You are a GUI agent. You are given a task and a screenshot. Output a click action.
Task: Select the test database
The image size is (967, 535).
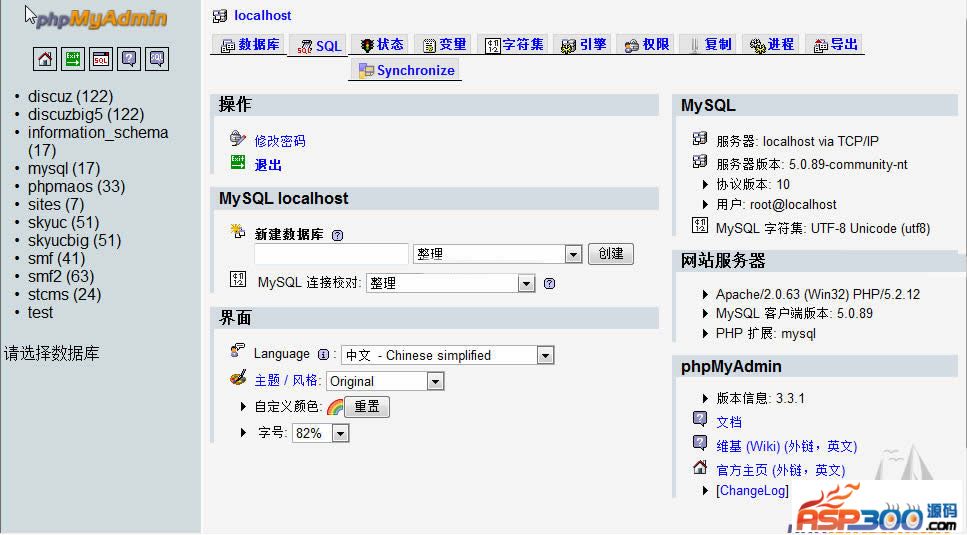point(40,312)
